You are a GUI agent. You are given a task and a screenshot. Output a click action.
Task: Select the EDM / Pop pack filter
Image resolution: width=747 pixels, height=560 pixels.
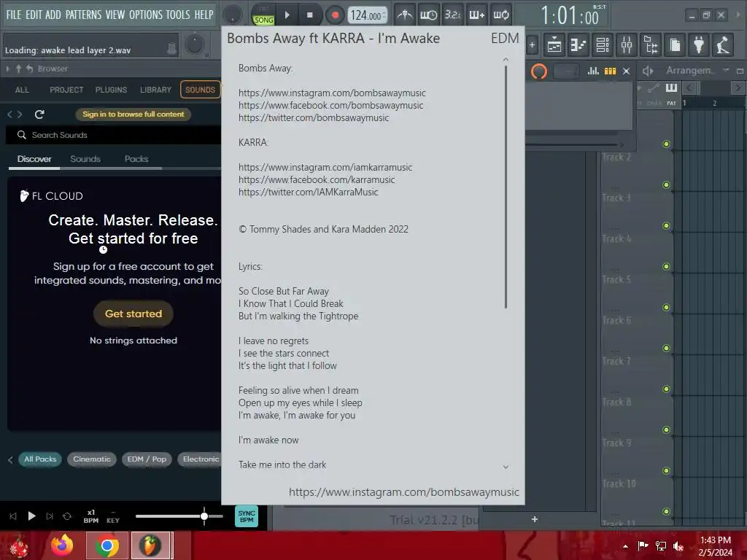click(147, 459)
